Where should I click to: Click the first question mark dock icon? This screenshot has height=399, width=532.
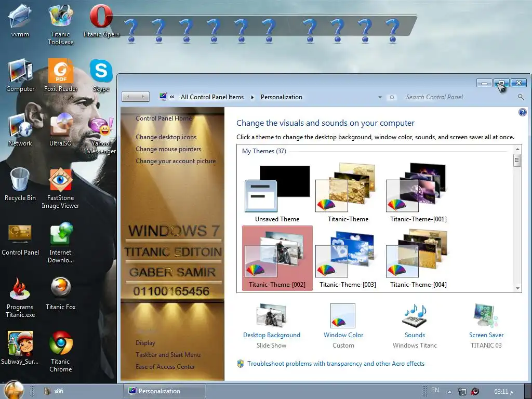(131, 31)
